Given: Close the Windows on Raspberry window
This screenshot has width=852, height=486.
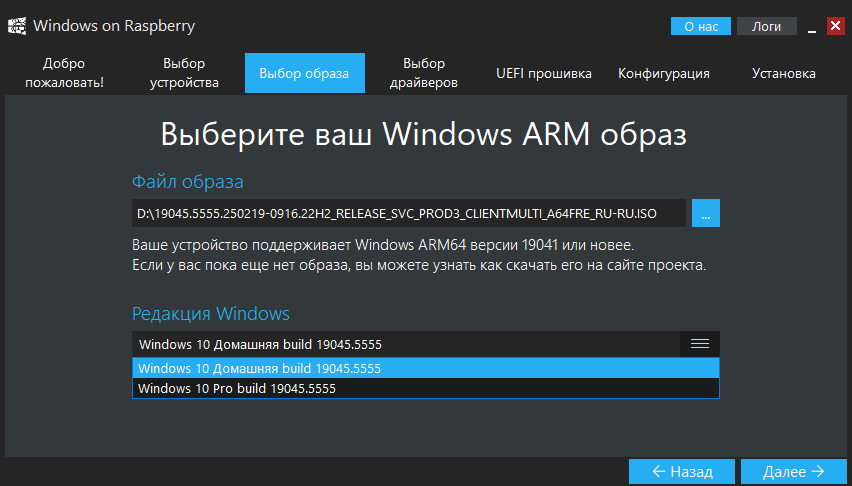Looking at the screenshot, I should click(835, 26).
